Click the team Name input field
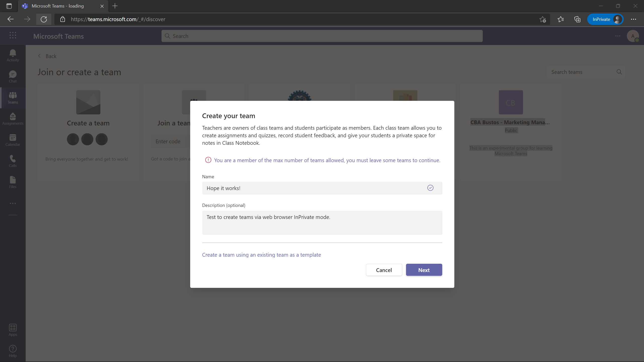 click(x=314, y=188)
